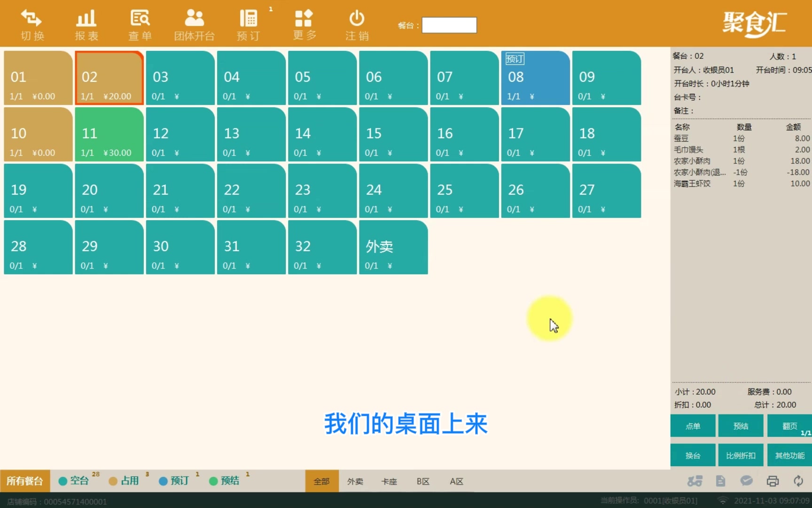
Task: Filter tables by 空台 status
Action: click(78, 481)
